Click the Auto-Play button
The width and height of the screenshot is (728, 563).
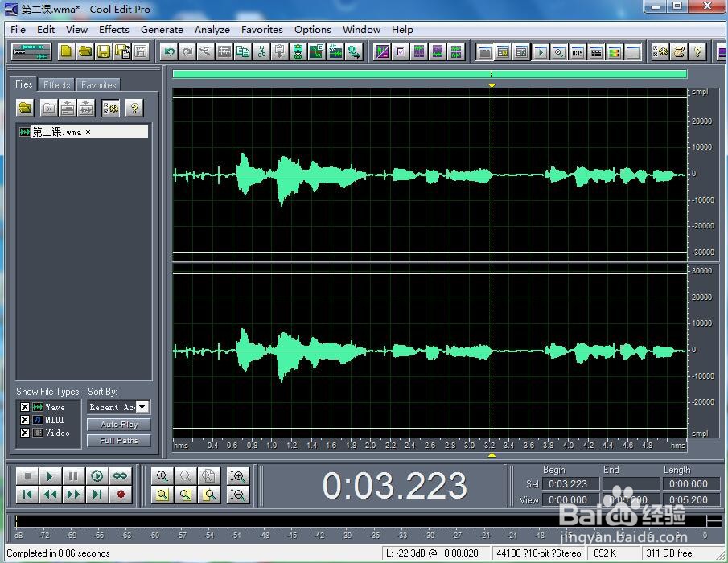click(x=119, y=424)
